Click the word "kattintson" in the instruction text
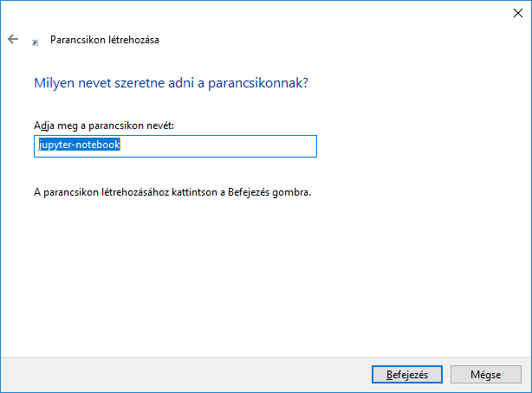The width and height of the screenshot is (532, 393). click(x=199, y=192)
